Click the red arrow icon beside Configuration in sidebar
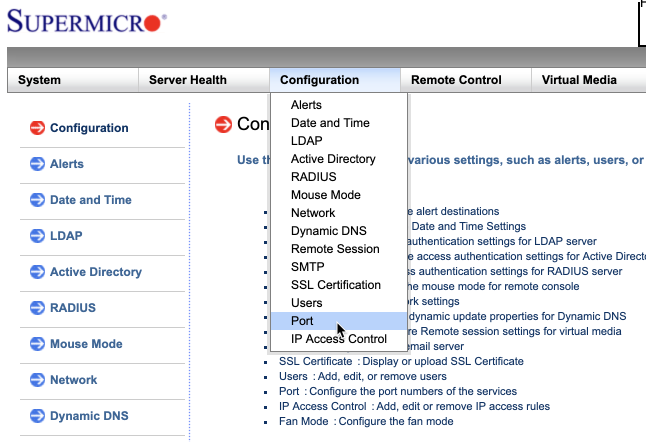 click(x=37, y=128)
